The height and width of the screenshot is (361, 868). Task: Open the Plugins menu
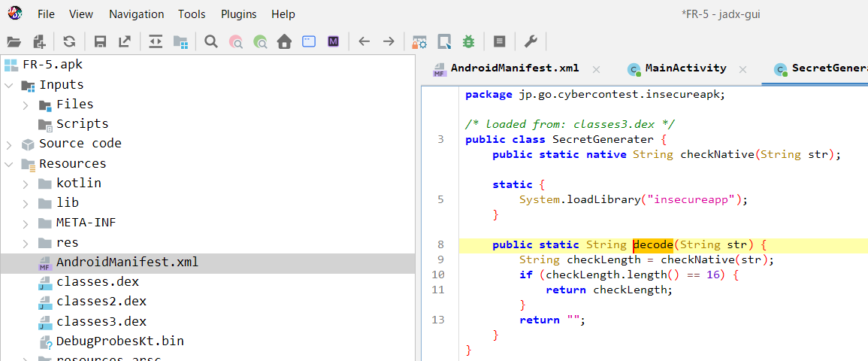point(238,14)
